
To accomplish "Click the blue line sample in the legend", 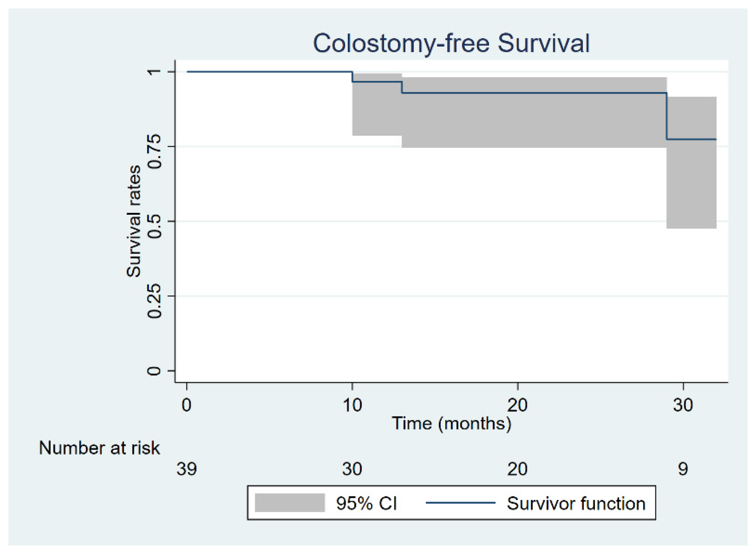I will tap(460, 503).
